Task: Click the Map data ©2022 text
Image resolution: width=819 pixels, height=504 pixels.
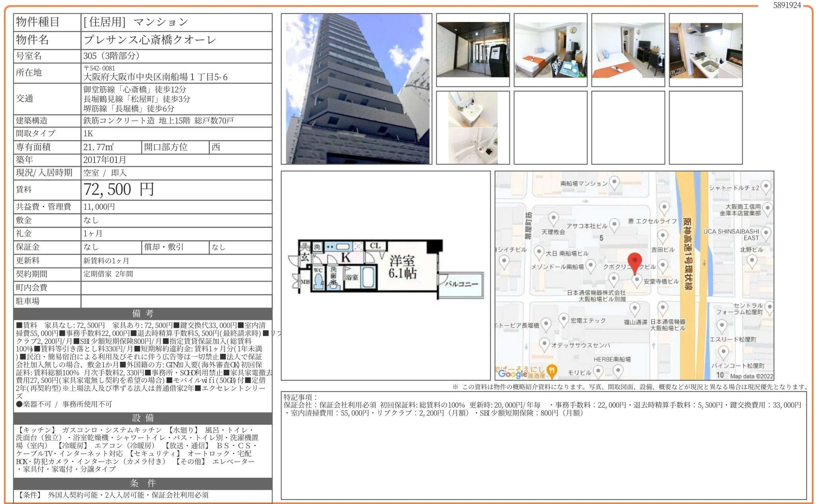Action: (751, 376)
